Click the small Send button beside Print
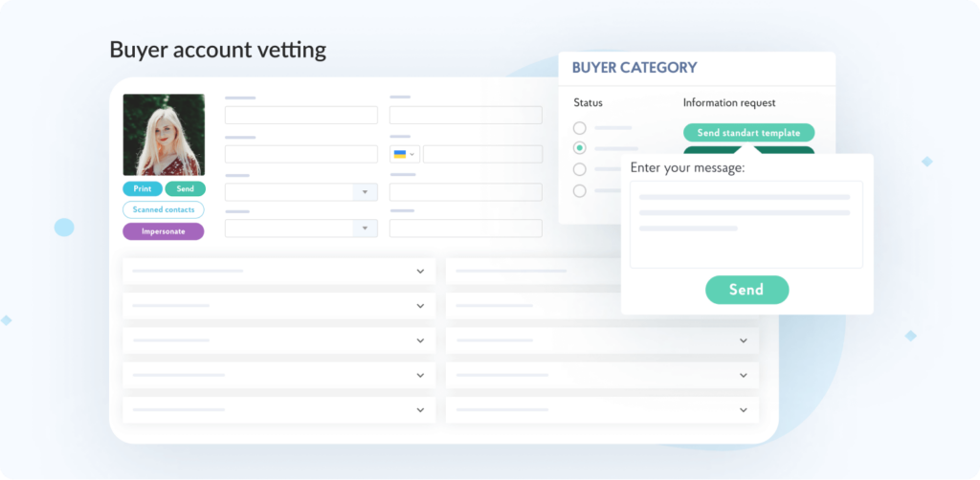 click(x=185, y=189)
